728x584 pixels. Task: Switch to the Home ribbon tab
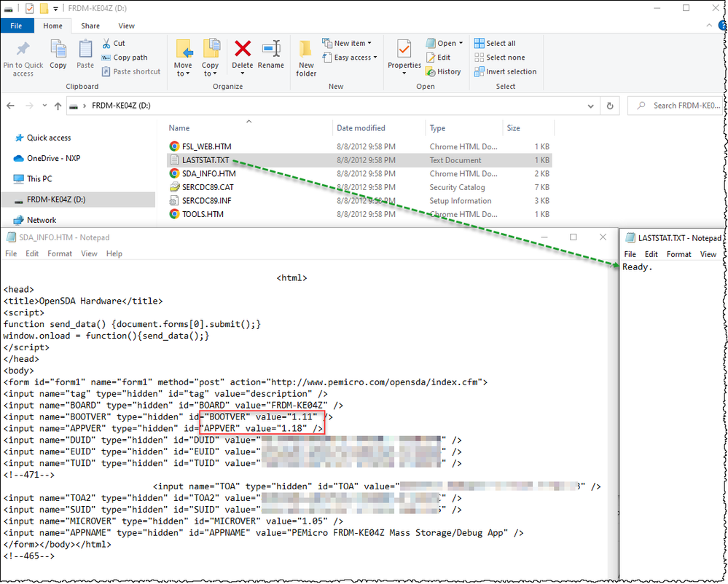tap(52, 26)
